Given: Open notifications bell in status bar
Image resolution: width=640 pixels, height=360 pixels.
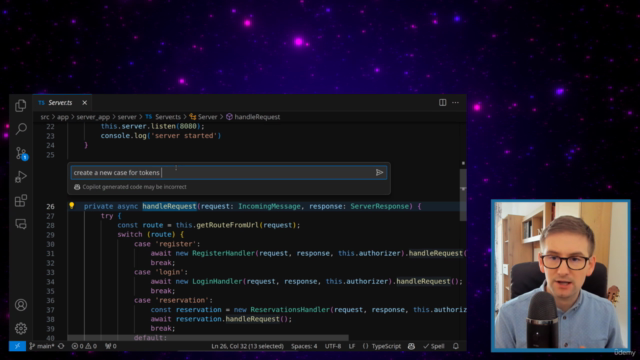Looking at the screenshot, I should pos(456,346).
